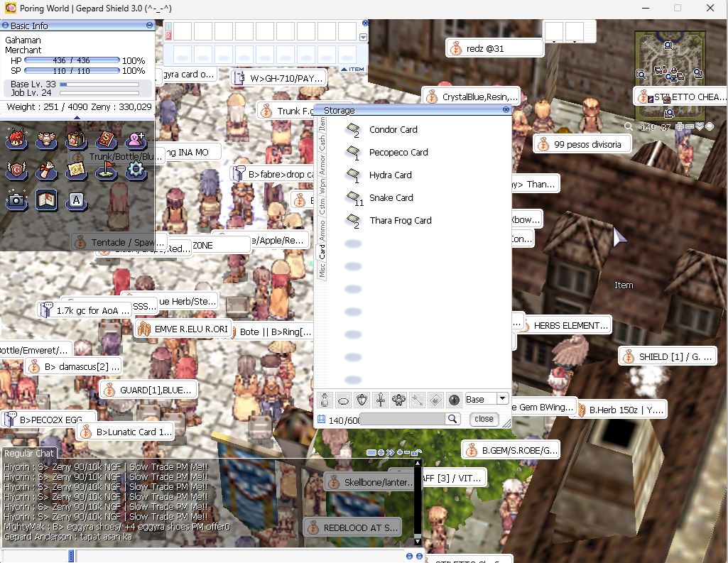Switch to the Armor tab in Storage
This screenshot has width=728, height=563.
pos(322,165)
